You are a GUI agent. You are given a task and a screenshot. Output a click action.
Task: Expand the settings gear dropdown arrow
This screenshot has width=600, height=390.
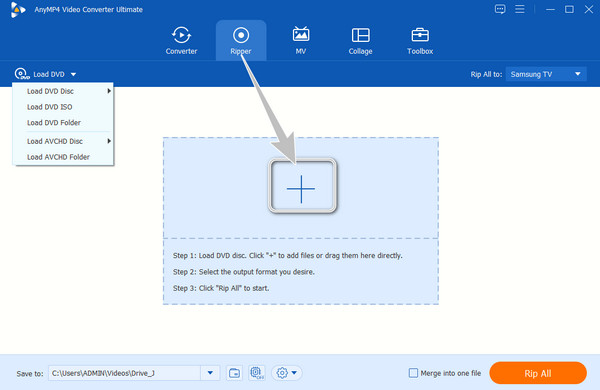tap(294, 373)
